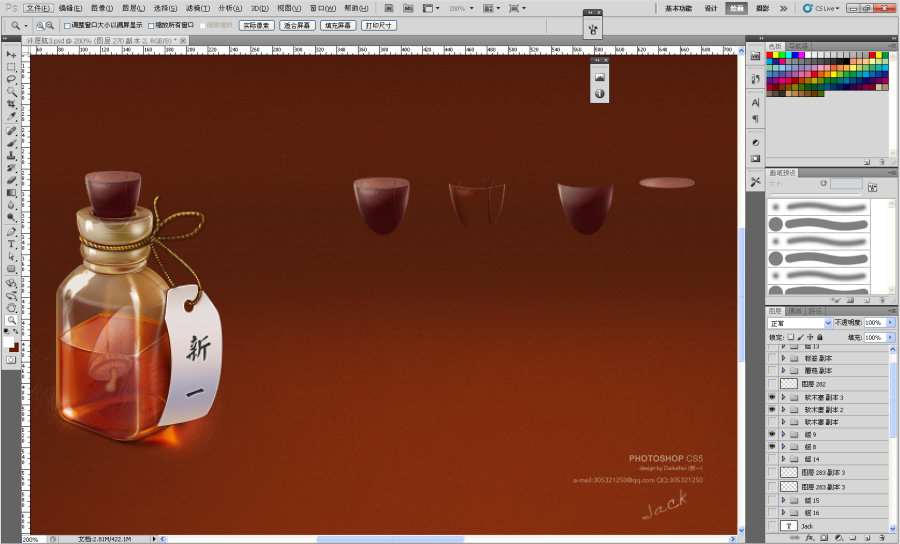Image resolution: width=900 pixels, height=544 pixels.
Task: Pick the Crop tool
Action: [x=11, y=104]
